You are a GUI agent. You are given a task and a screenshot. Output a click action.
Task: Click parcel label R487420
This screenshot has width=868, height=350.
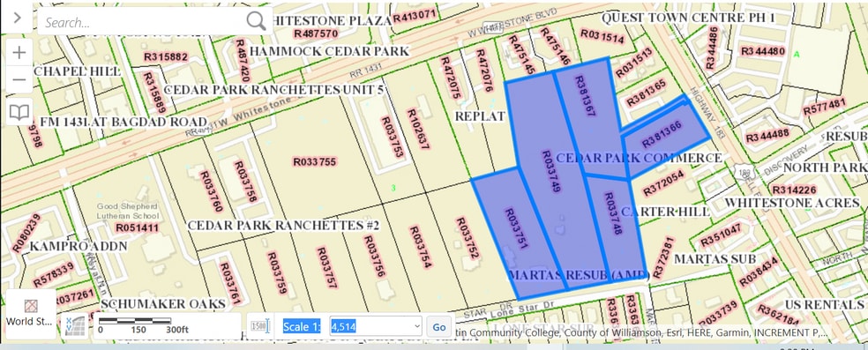pyautogui.click(x=243, y=60)
